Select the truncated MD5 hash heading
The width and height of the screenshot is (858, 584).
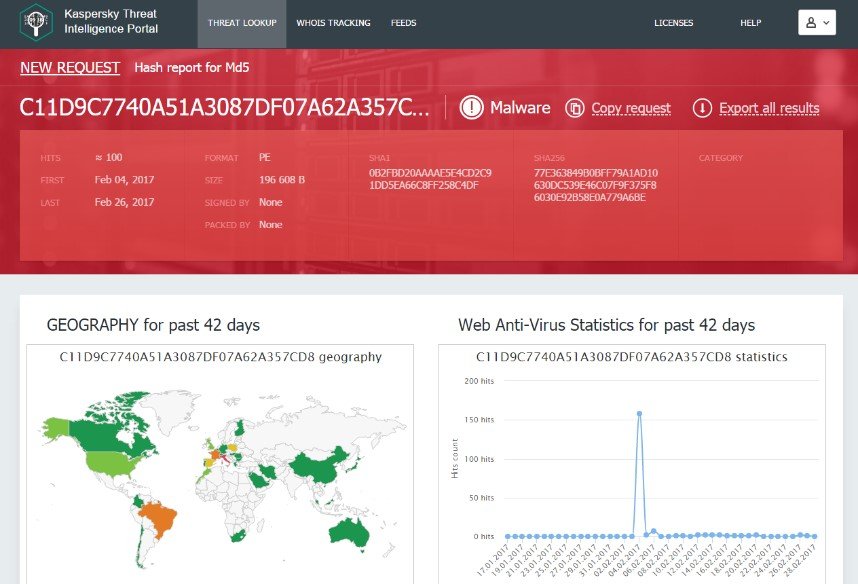224,107
